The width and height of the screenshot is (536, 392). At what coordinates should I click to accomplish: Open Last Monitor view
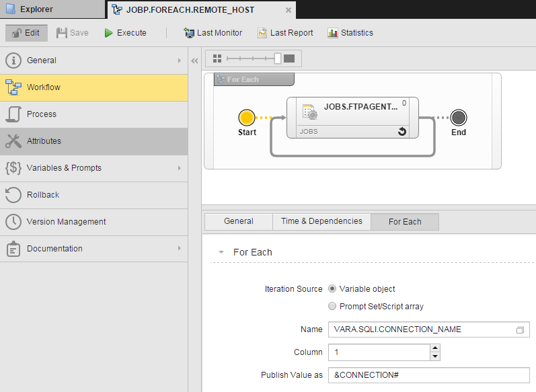pyautogui.click(x=213, y=33)
